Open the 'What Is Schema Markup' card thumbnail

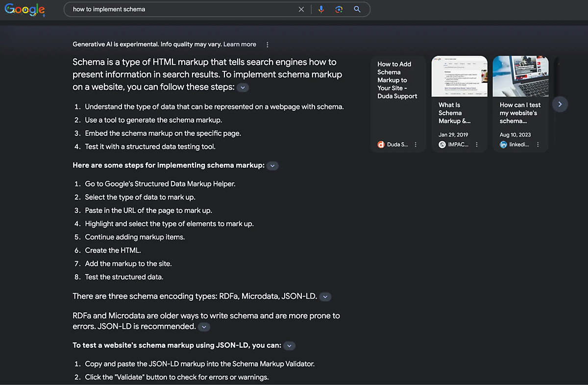tap(459, 77)
